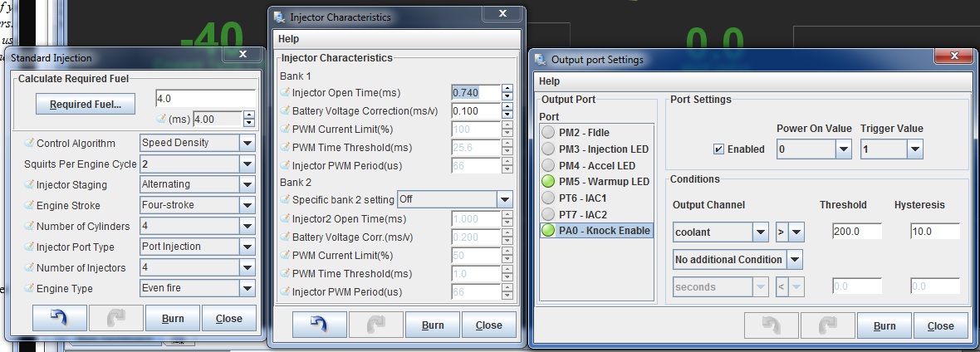Click undo icon in Standard Injection dialog

(58, 318)
